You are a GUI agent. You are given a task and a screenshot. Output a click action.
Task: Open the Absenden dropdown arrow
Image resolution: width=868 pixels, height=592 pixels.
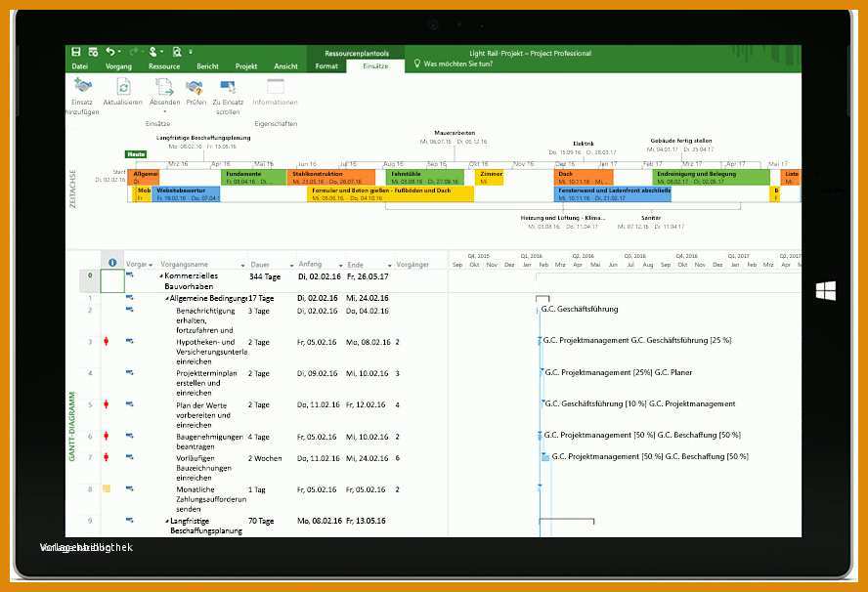pos(164,111)
